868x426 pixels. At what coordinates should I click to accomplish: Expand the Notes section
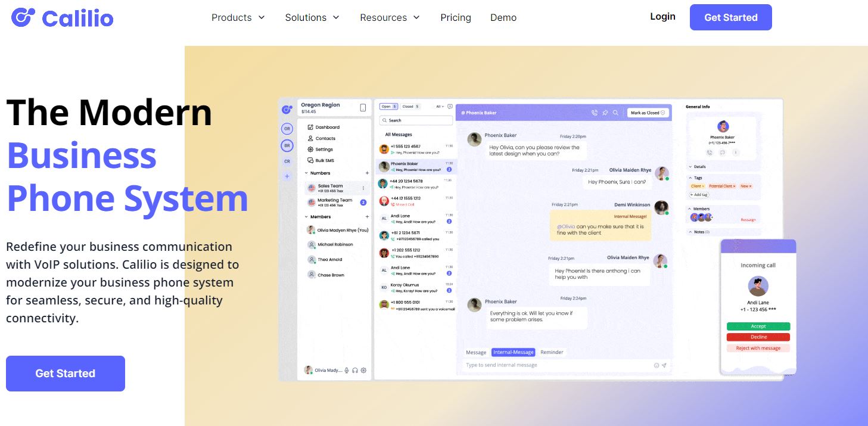[x=698, y=232]
